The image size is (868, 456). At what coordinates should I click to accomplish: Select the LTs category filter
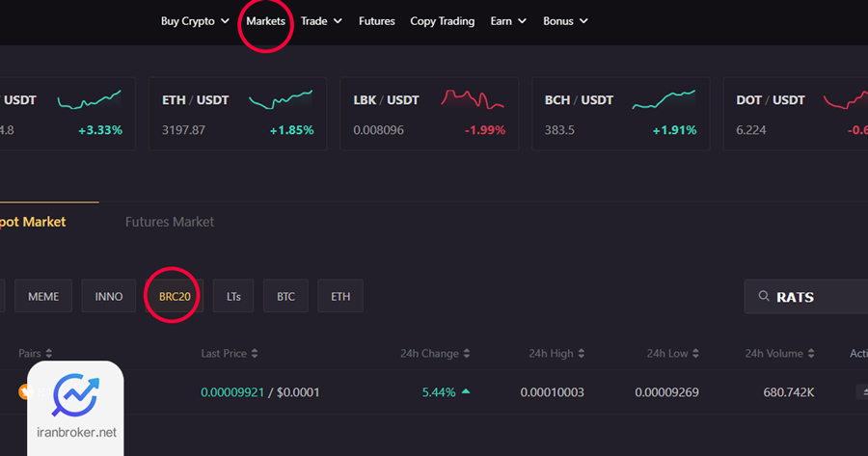[x=233, y=296]
